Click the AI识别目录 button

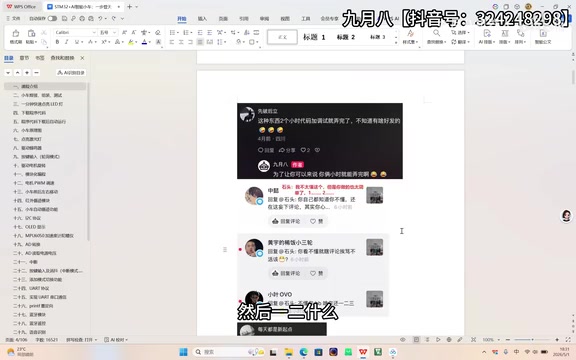click(x=71, y=73)
